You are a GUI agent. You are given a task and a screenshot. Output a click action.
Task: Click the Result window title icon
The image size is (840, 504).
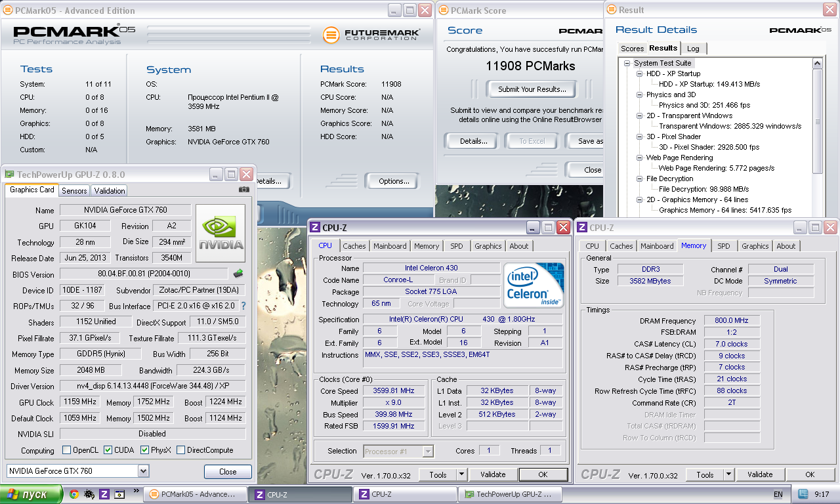coord(612,10)
